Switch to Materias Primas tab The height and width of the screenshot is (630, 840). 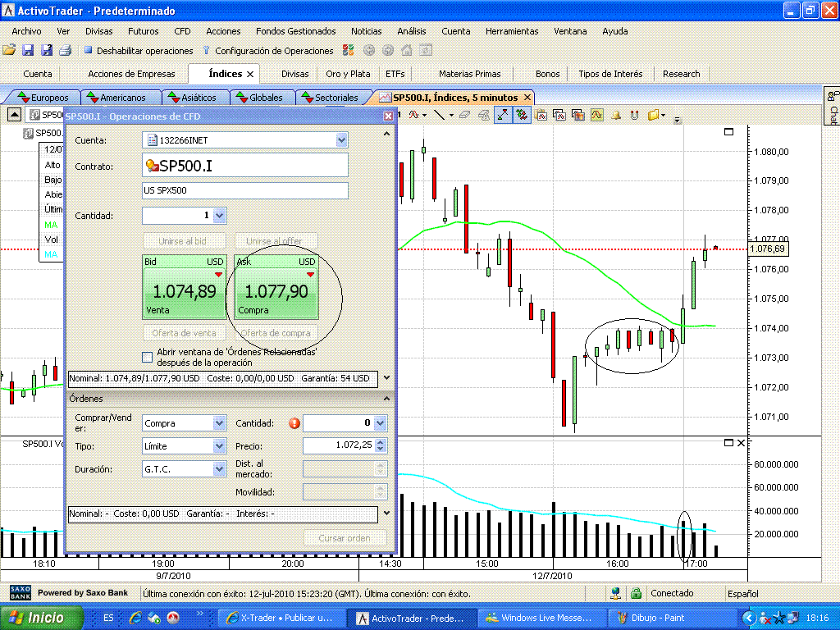point(470,74)
